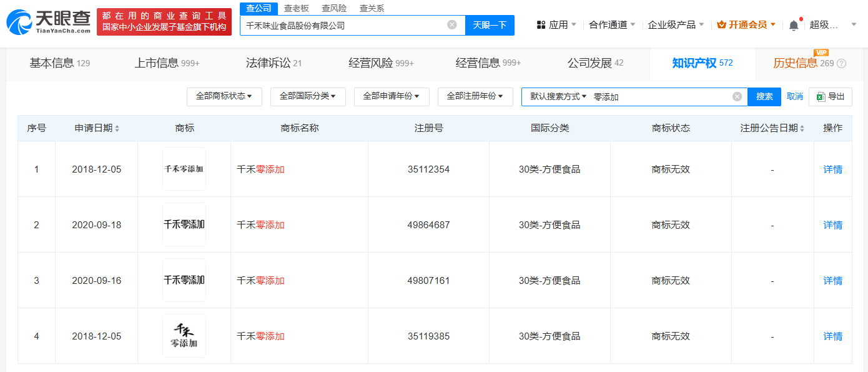Expand the 合作通道 menu

click(x=607, y=24)
